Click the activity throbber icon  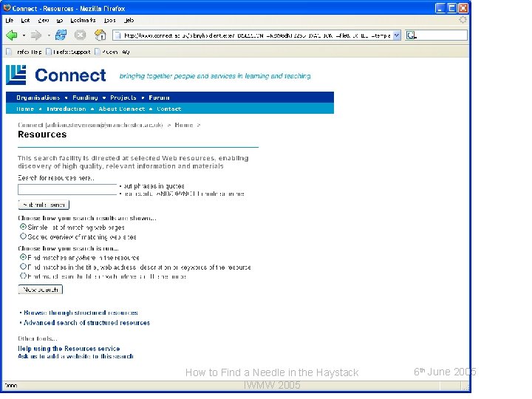tap(463, 20)
